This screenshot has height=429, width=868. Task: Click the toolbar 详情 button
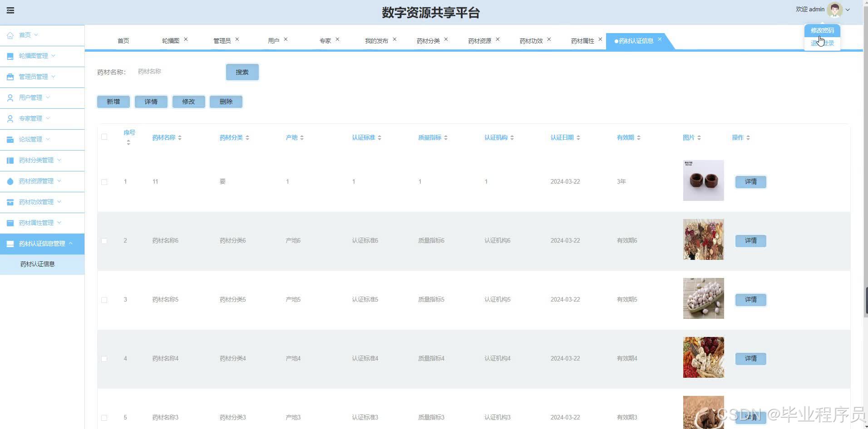(151, 102)
